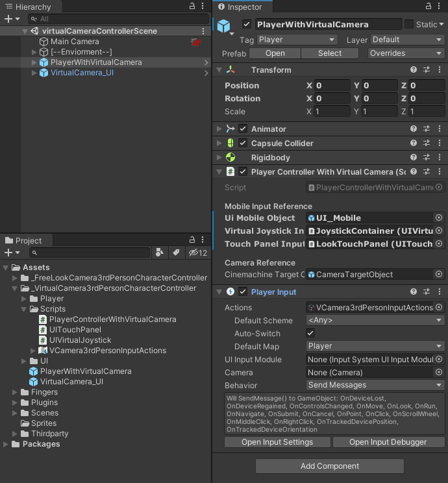Open scene options for virtualCameraControllerScene
The height and width of the screenshot is (483, 448).
[x=203, y=31]
